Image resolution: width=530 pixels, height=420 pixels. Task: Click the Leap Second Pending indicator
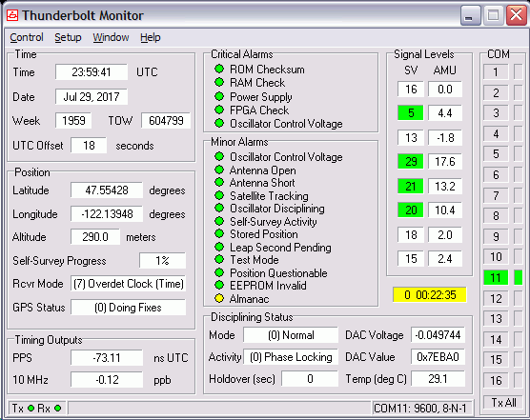tap(219, 247)
